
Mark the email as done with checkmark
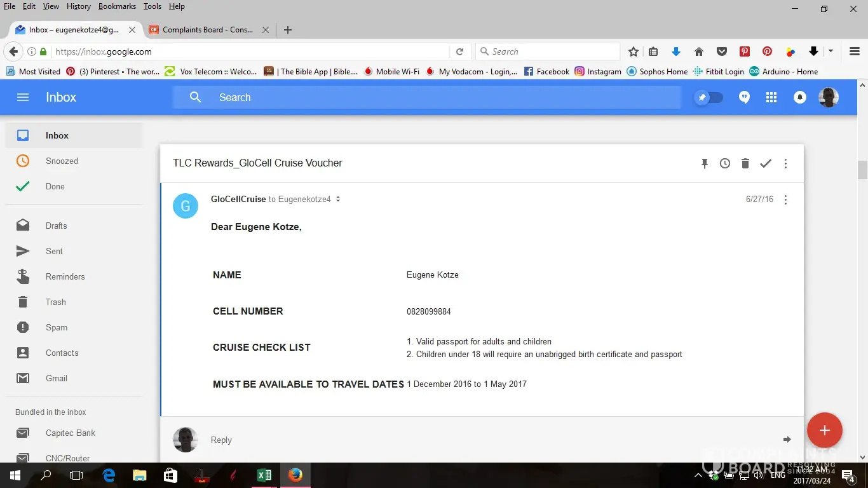click(766, 164)
